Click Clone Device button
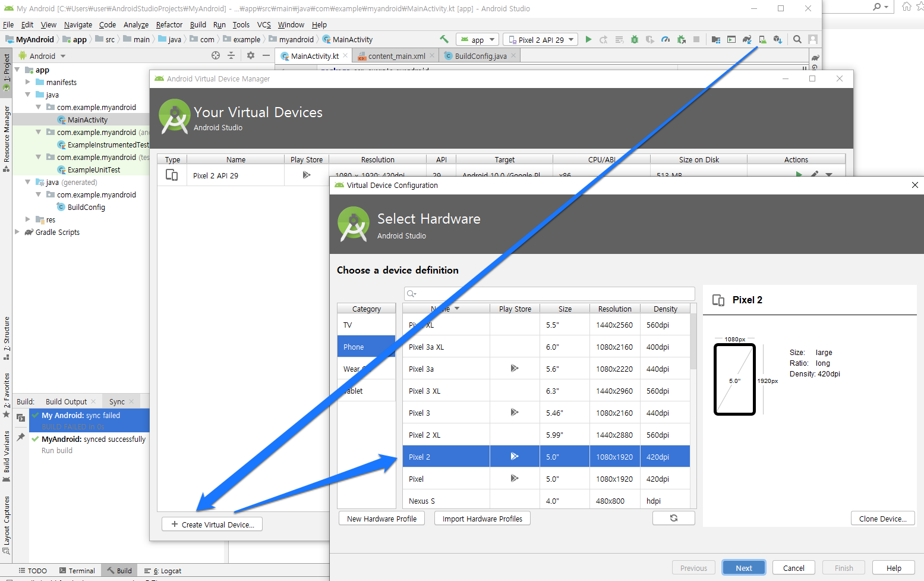The height and width of the screenshot is (581, 924). coord(883,518)
